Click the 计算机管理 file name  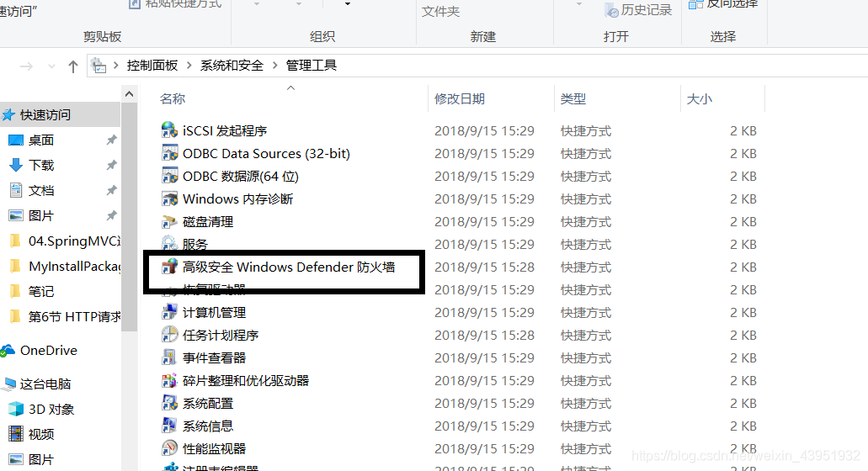[x=214, y=312]
